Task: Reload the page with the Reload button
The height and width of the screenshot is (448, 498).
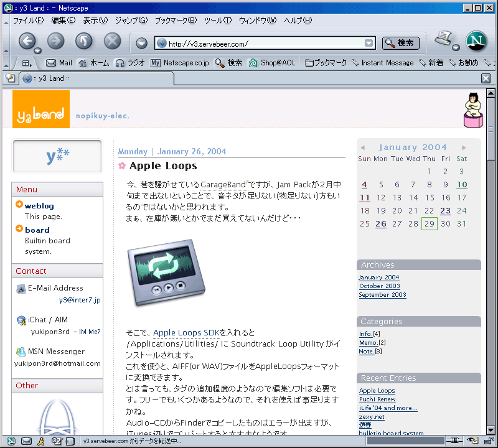Action: 84,41
